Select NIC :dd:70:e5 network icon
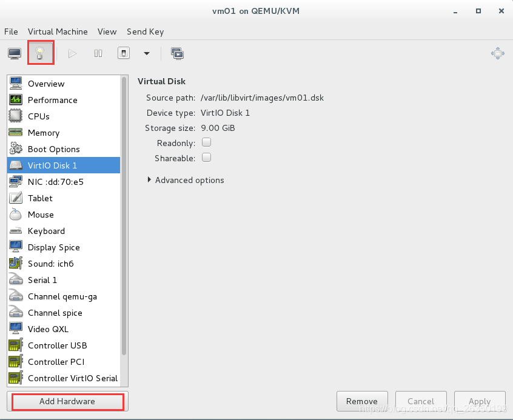 [16, 182]
